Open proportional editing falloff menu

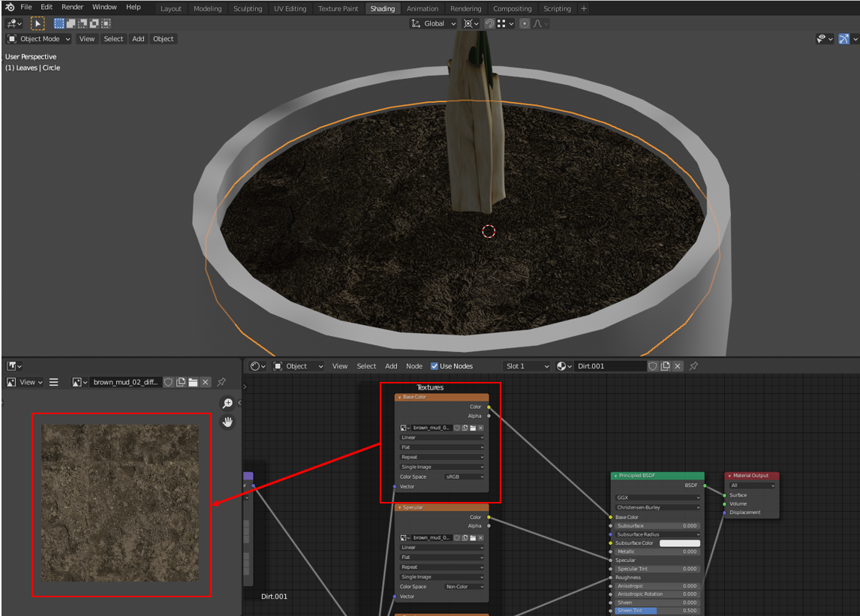point(541,23)
